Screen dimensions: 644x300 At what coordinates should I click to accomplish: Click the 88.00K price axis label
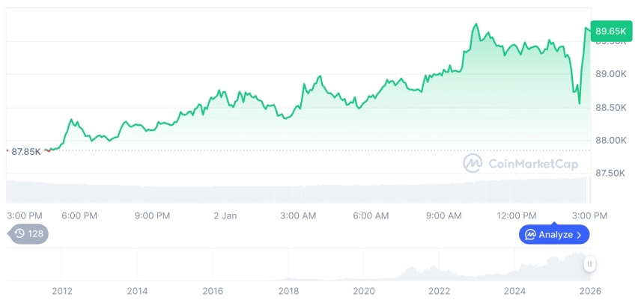tap(610, 141)
